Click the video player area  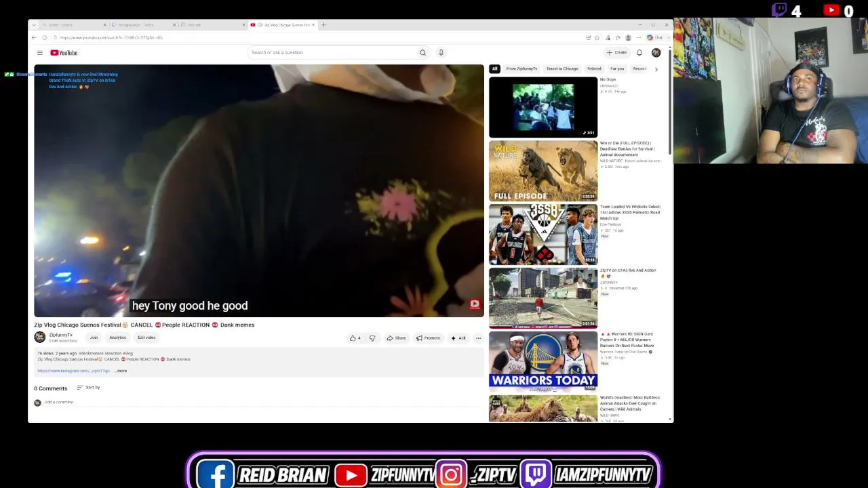click(x=259, y=190)
